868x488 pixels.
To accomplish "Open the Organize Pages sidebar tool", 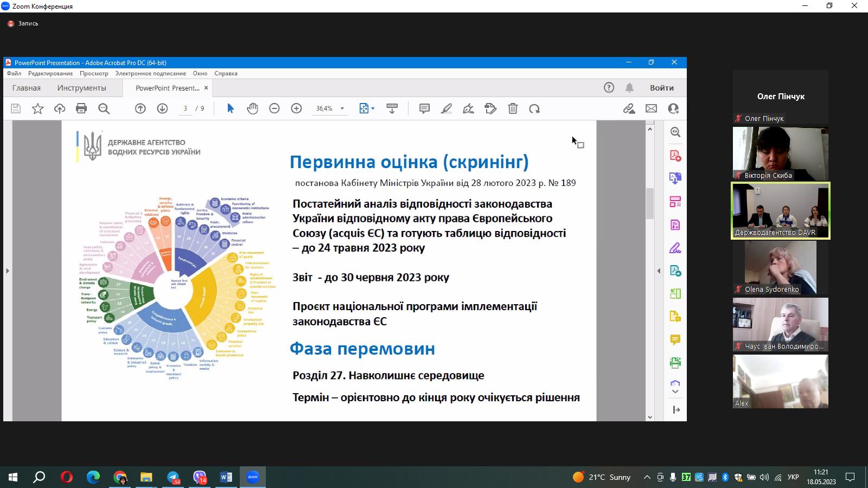I will coord(675,201).
